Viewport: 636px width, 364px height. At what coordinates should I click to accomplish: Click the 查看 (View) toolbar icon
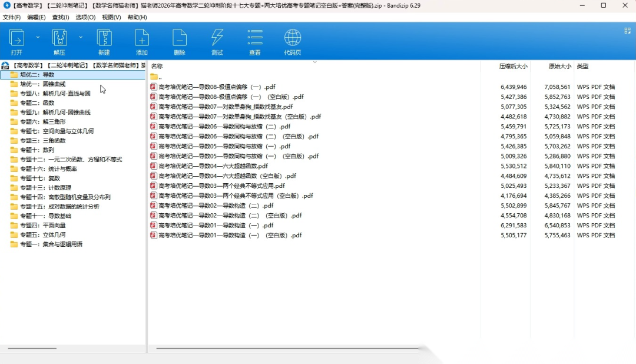coord(255,38)
